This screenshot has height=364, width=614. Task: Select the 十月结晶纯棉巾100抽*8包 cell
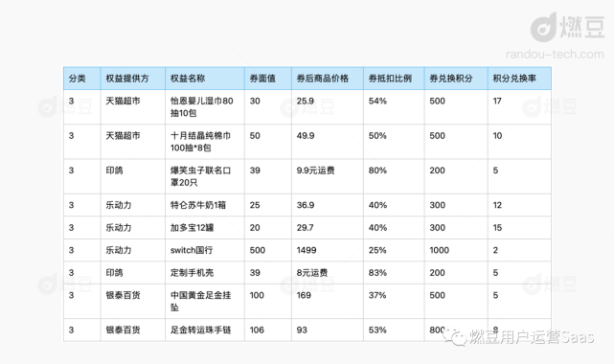click(205, 142)
